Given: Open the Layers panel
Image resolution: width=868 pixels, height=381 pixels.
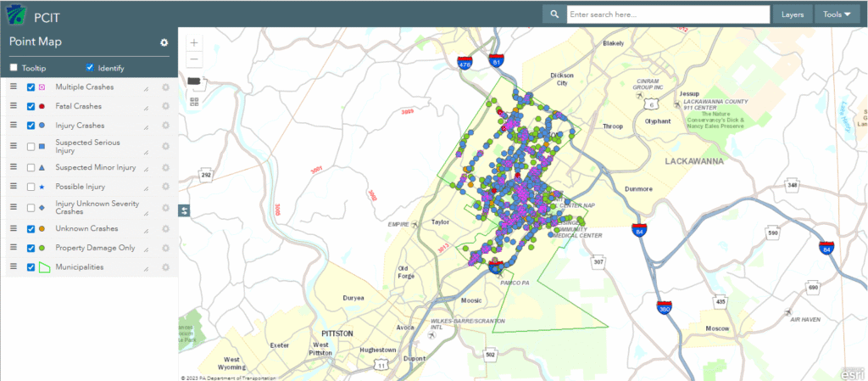Looking at the screenshot, I should point(792,14).
